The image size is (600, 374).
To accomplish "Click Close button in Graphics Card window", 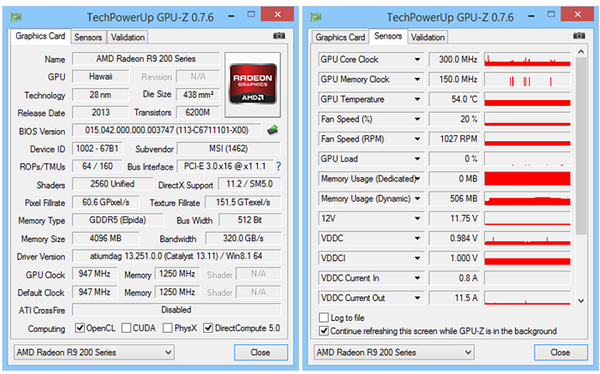I will click(x=261, y=352).
